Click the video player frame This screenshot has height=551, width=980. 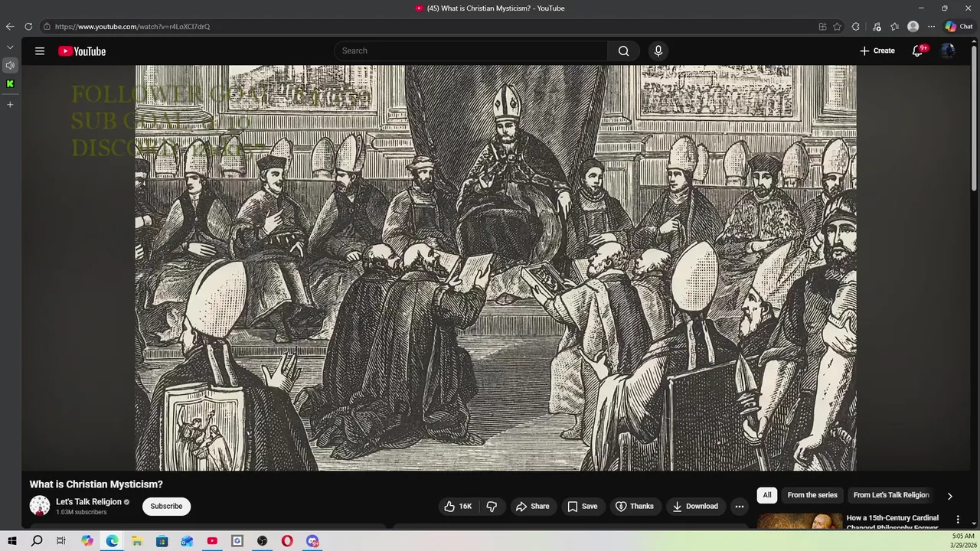pos(495,268)
